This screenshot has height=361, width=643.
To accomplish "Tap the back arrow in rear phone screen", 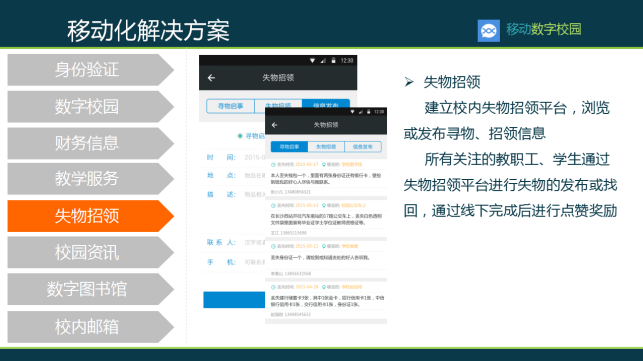I will pyautogui.click(x=211, y=78).
